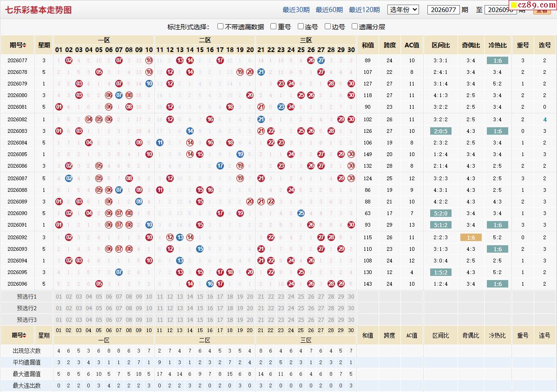
Task: Click blue ball 21 in row 2026078
Action: point(261,72)
